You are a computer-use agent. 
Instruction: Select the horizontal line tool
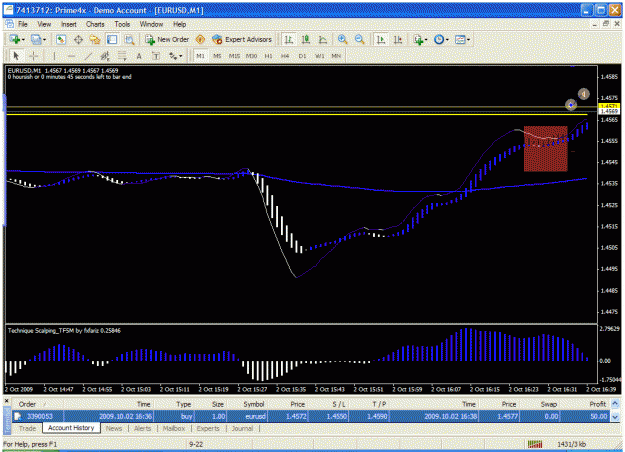click(x=71, y=56)
